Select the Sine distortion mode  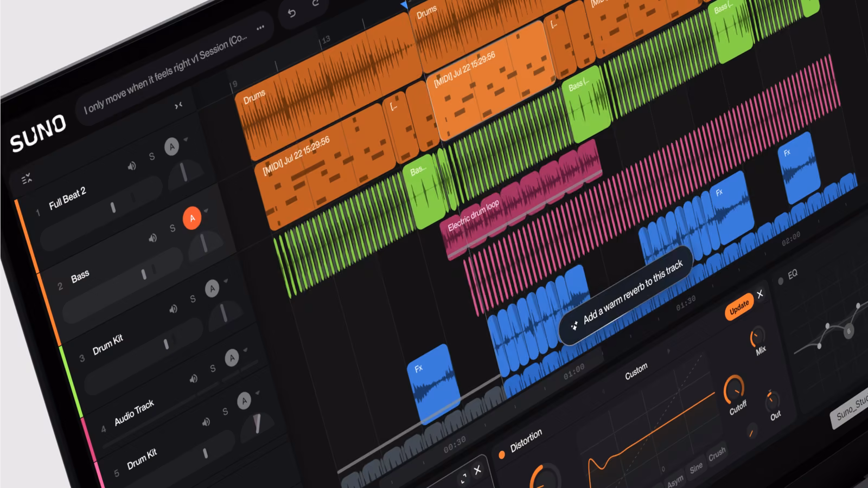point(696,468)
